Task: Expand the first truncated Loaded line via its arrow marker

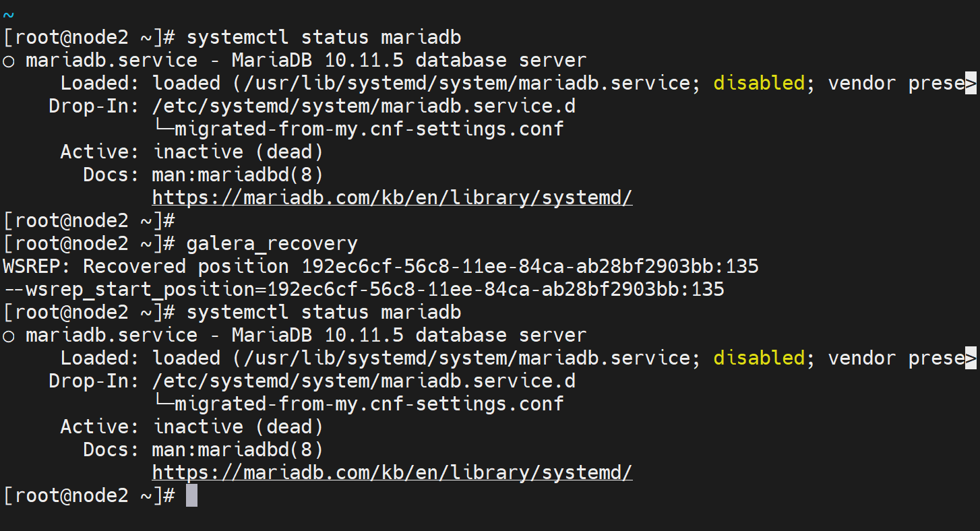Action: [x=971, y=84]
